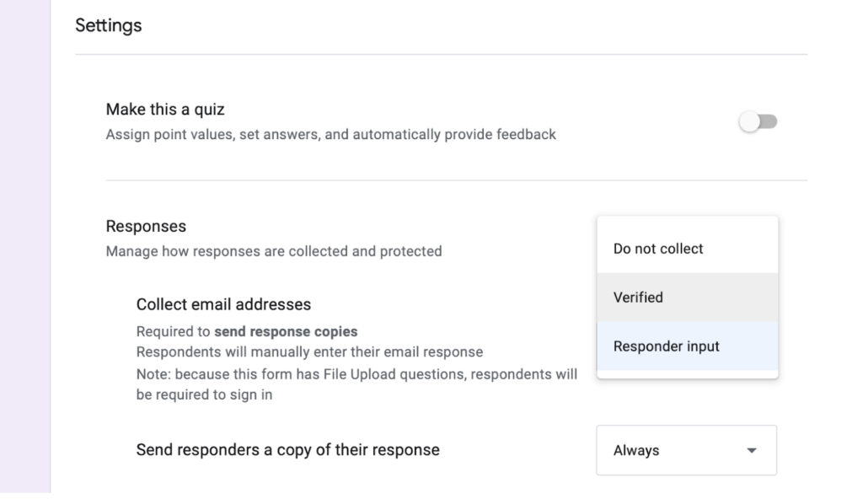Viewport: 863px width, 504px height.
Task: Click the gray track of the quiz switch
Action: [768, 122]
